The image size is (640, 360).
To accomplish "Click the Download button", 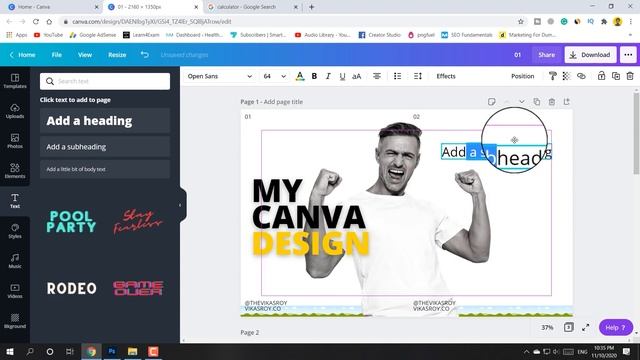I will click(x=590, y=55).
